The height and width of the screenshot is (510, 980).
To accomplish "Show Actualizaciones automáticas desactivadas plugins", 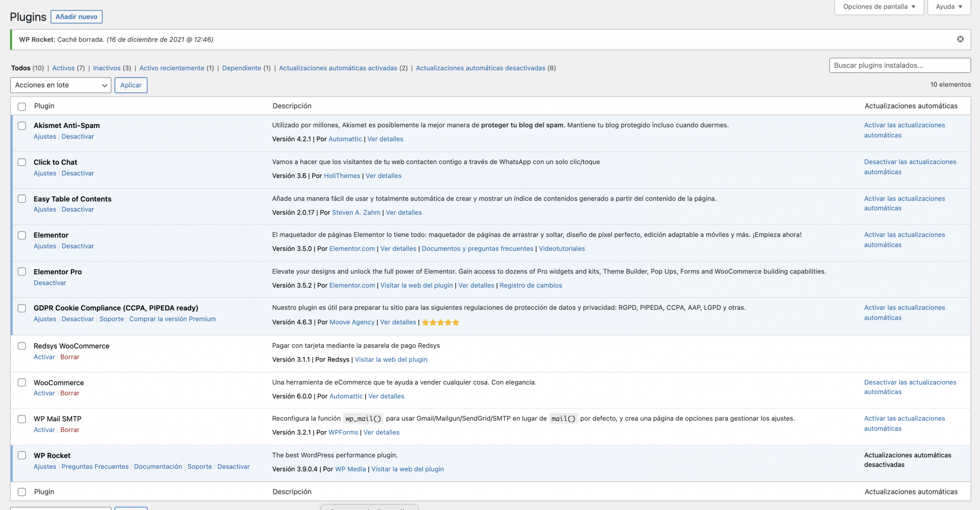I will pos(481,68).
